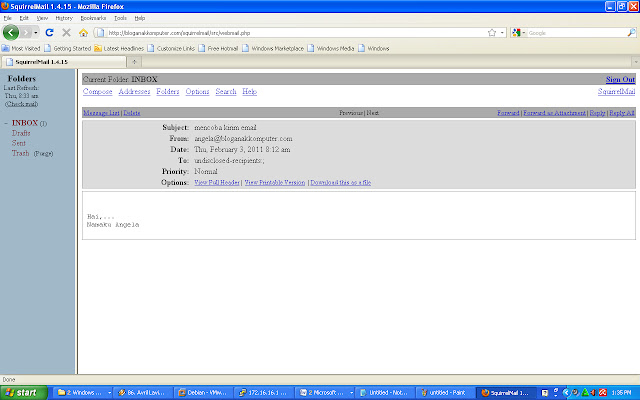Reload the page with the refresh icon

49,33
